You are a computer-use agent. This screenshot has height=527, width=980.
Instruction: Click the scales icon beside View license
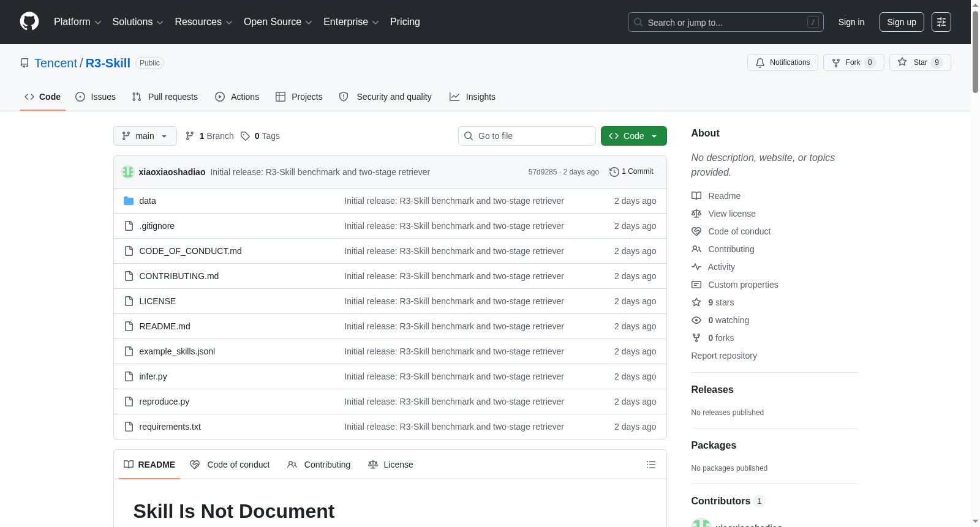coord(696,214)
